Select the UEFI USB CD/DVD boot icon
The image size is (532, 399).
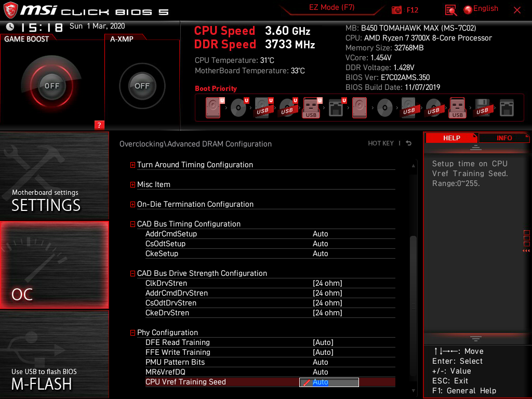[288, 108]
